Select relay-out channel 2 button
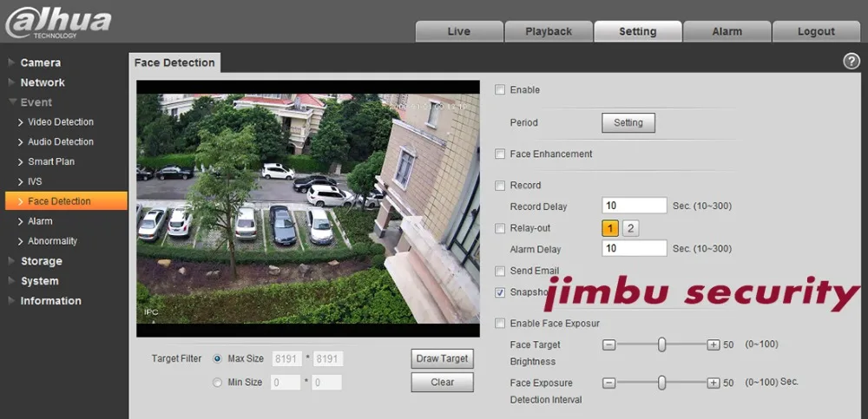Viewport: 868px width, 419px height. 630,228
